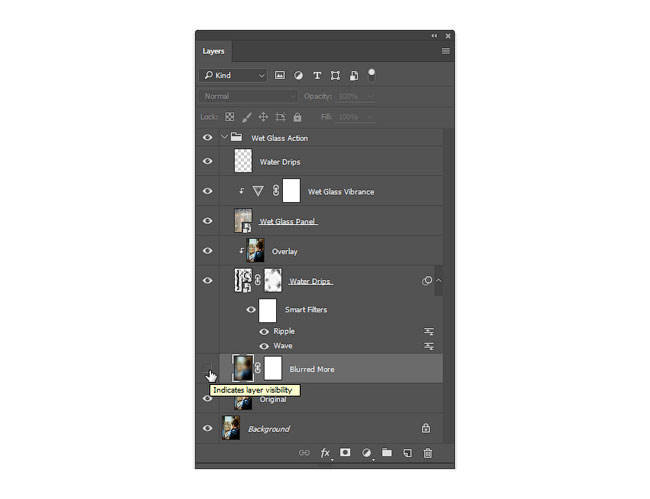Delete layer trash icon
The image size is (650, 499).
pyautogui.click(x=428, y=453)
